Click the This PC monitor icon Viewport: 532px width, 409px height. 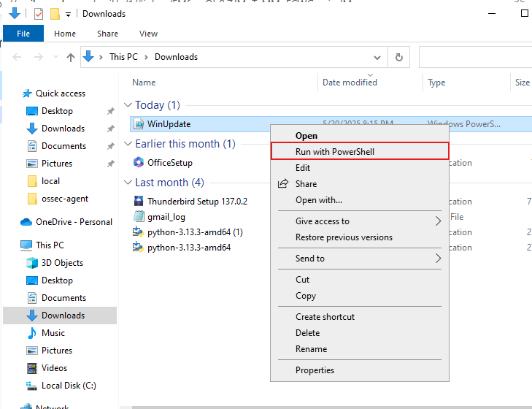point(26,245)
